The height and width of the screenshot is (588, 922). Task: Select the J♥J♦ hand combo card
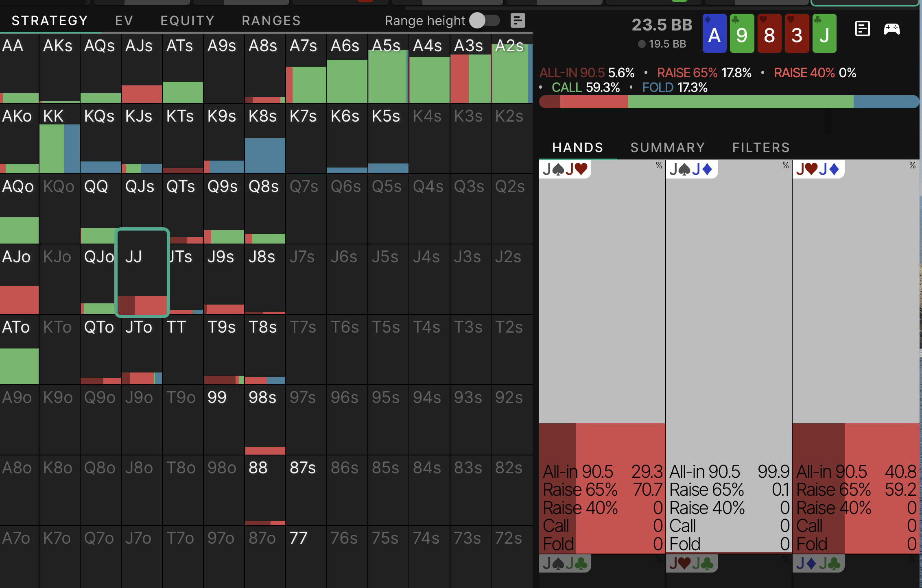coord(856,357)
